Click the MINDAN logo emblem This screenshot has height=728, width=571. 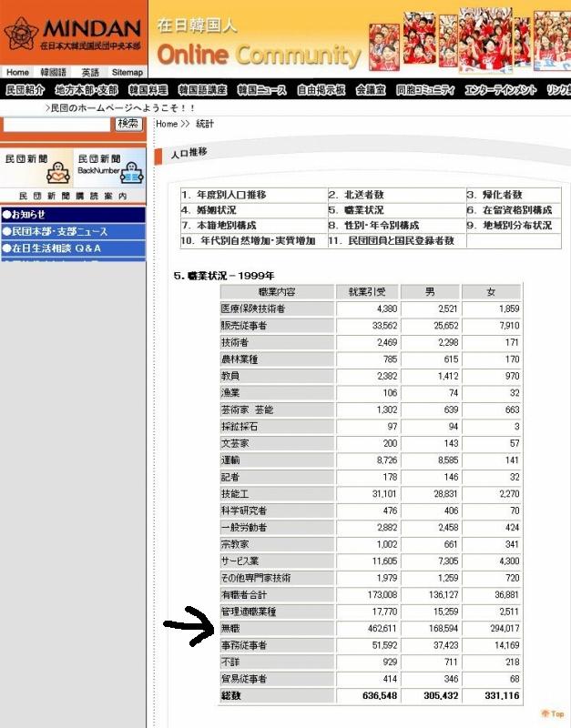coord(20,34)
